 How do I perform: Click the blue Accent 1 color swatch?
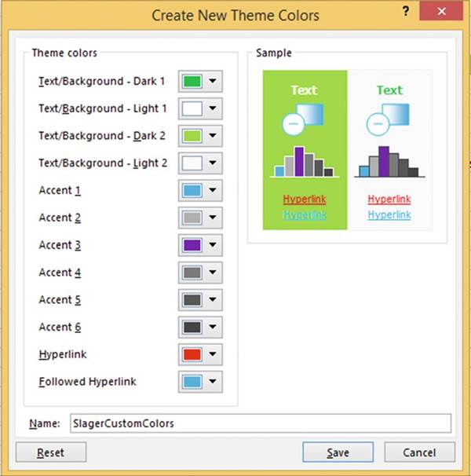point(192,191)
